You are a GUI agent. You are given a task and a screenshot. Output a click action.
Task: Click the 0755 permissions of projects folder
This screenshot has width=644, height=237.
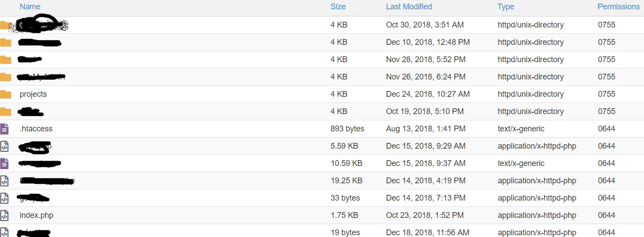pyautogui.click(x=606, y=94)
